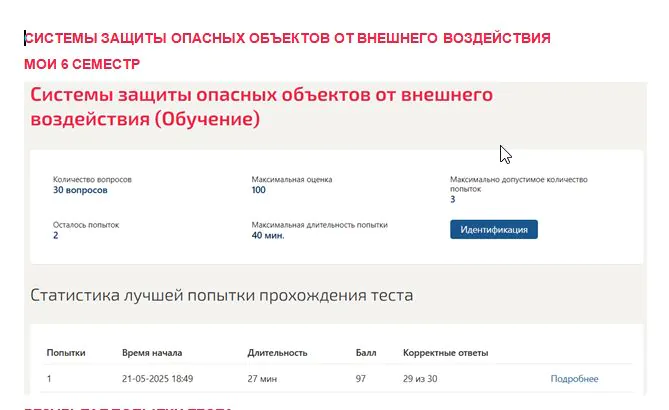Click attempt number 1 in table

pyautogui.click(x=49, y=379)
